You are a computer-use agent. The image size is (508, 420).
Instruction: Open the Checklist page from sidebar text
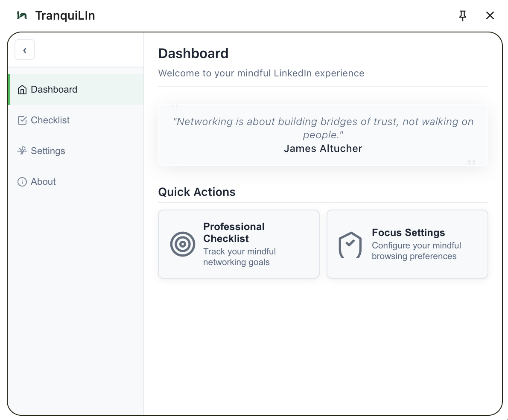tap(50, 120)
